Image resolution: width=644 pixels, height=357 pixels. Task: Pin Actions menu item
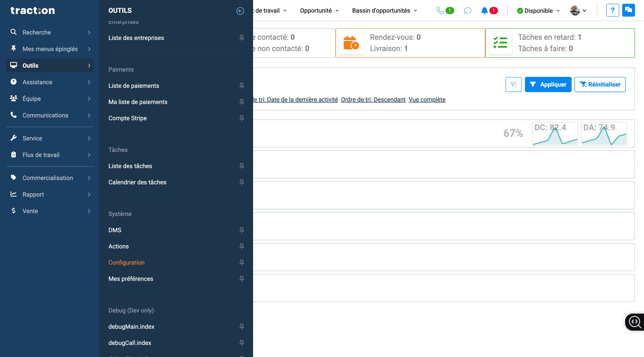click(x=241, y=246)
